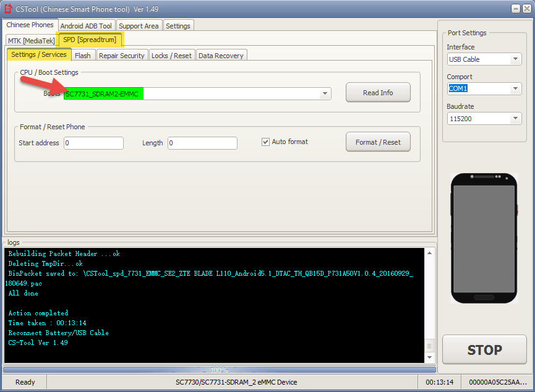535x392 pixels.
Task: Click the 'All done' log line
Action: click(x=24, y=294)
